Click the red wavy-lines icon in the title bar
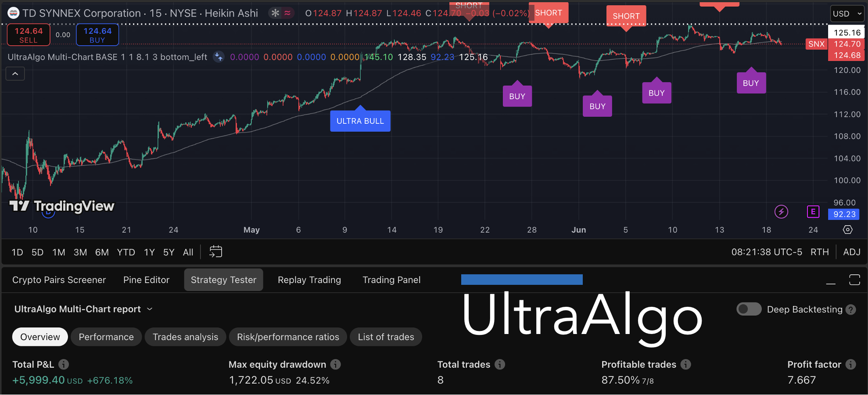Screen dimensions: 868x395 (x=287, y=13)
